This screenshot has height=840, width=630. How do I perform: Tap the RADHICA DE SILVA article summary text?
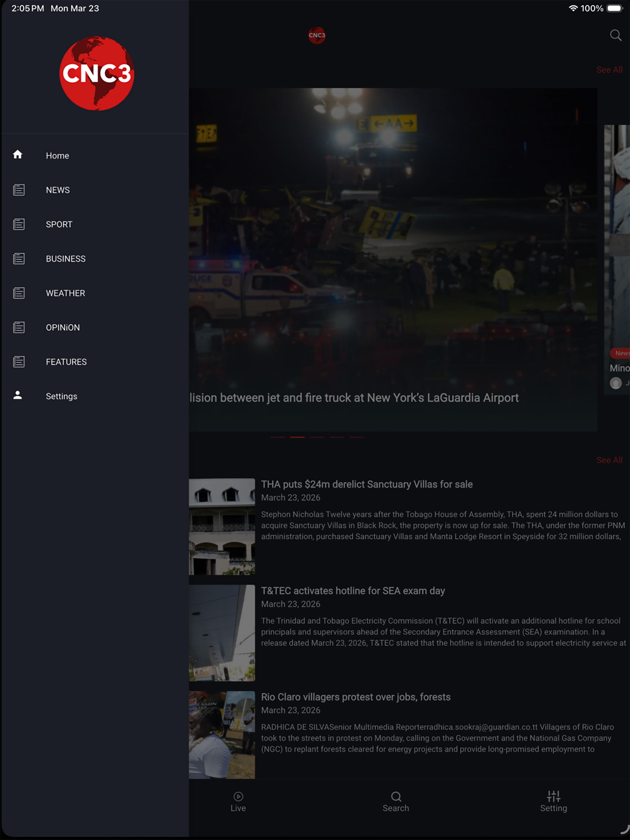pyautogui.click(x=437, y=738)
